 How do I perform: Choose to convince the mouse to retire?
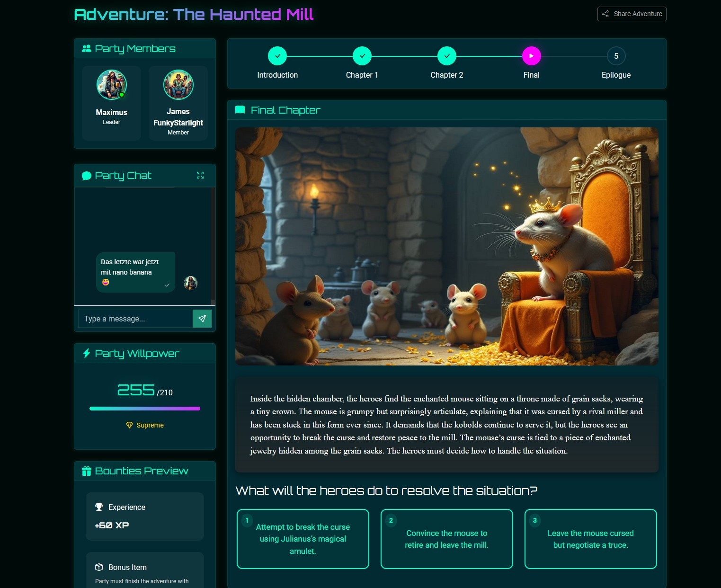[x=446, y=539]
